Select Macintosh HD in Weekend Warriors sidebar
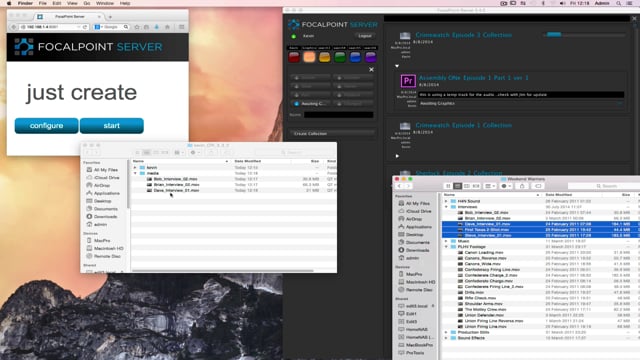 click(x=417, y=282)
